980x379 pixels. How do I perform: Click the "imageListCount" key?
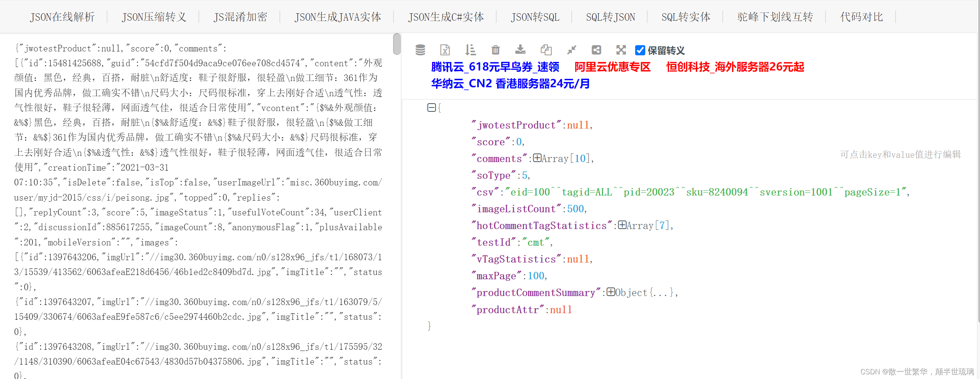pyautogui.click(x=516, y=208)
